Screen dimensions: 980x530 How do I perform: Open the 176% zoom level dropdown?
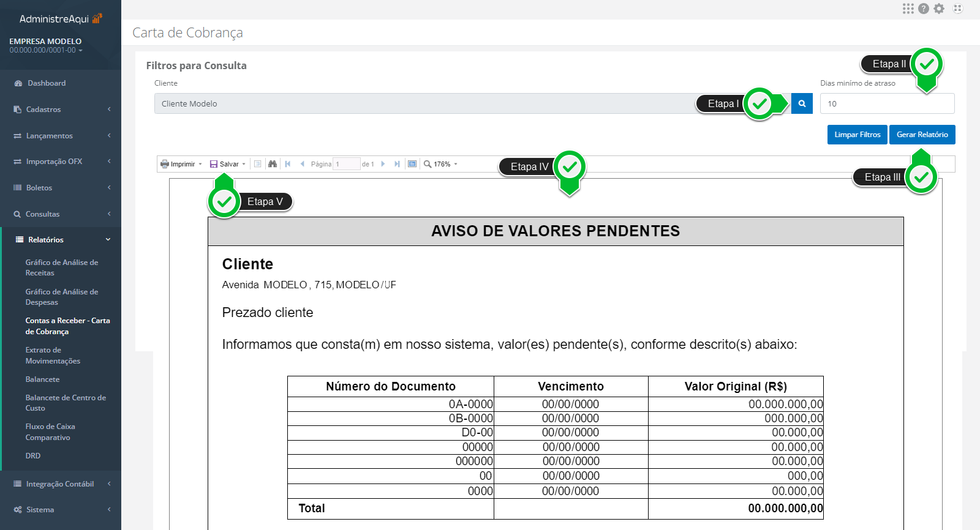[x=441, y=164]
